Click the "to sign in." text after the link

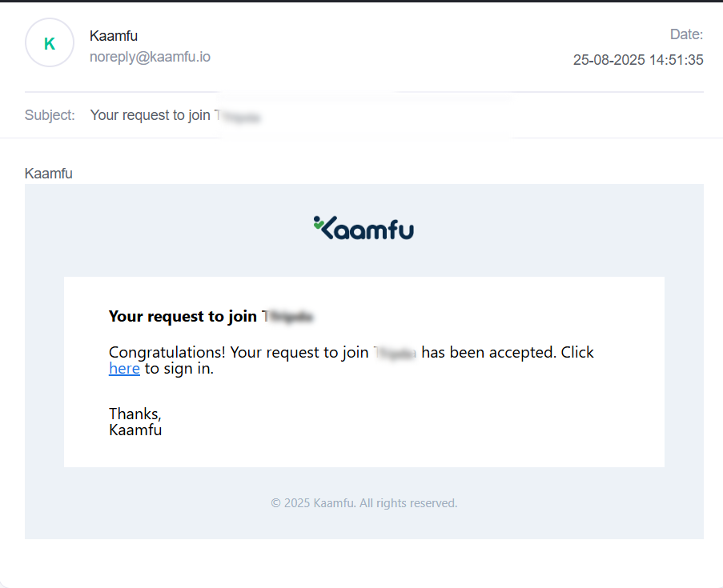click(179, 369)
